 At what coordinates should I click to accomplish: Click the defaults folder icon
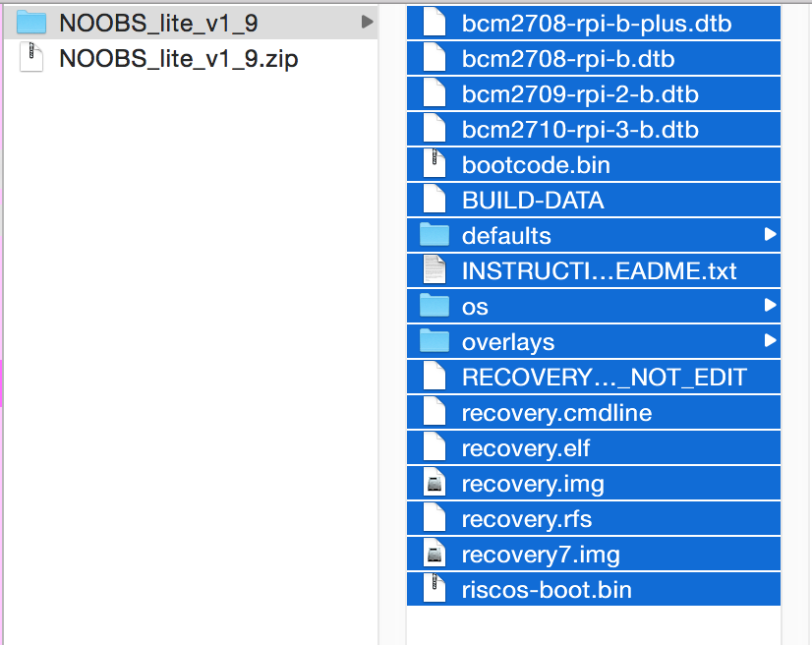(434, 235)
